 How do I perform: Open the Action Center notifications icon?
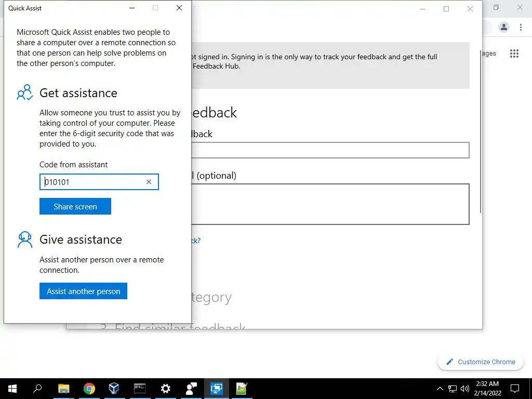coord(515,389)
